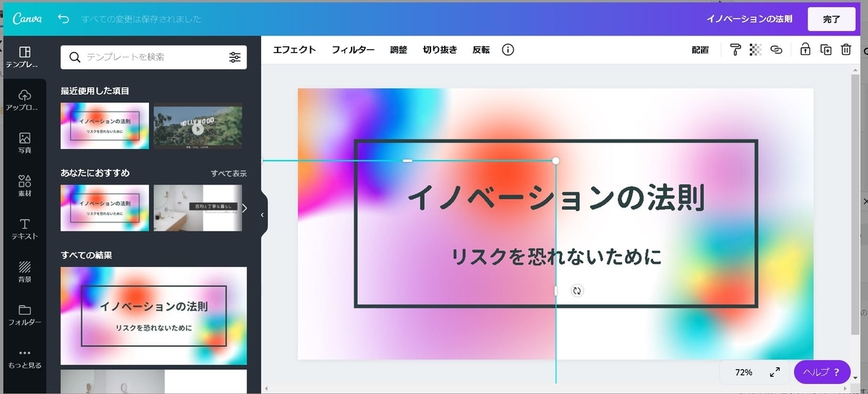Open the 写真 (photos) sidebar tab
The width and height of the screenshot is (868, 394).
(x=25, y=142)
